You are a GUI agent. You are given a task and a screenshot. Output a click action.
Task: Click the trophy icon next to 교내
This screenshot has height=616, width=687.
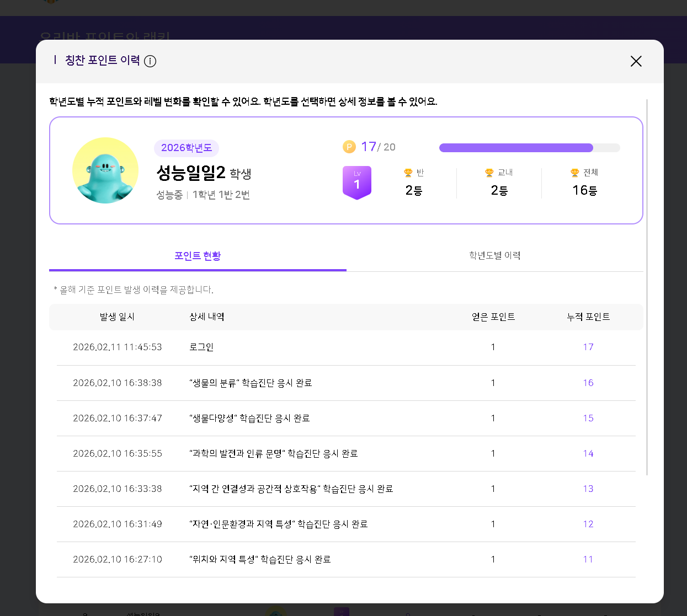click(x=489, y=173)
